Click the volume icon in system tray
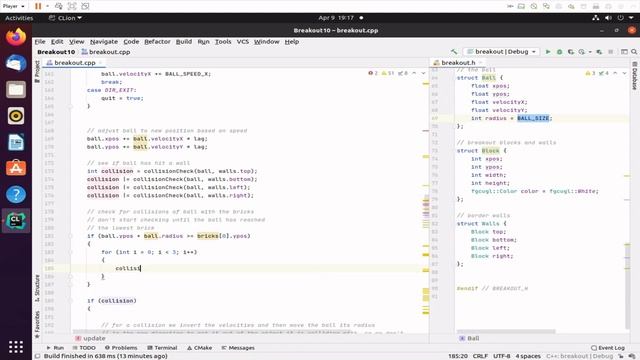The width and height of the screenshot is (640, 360). (x=608, y=18)
